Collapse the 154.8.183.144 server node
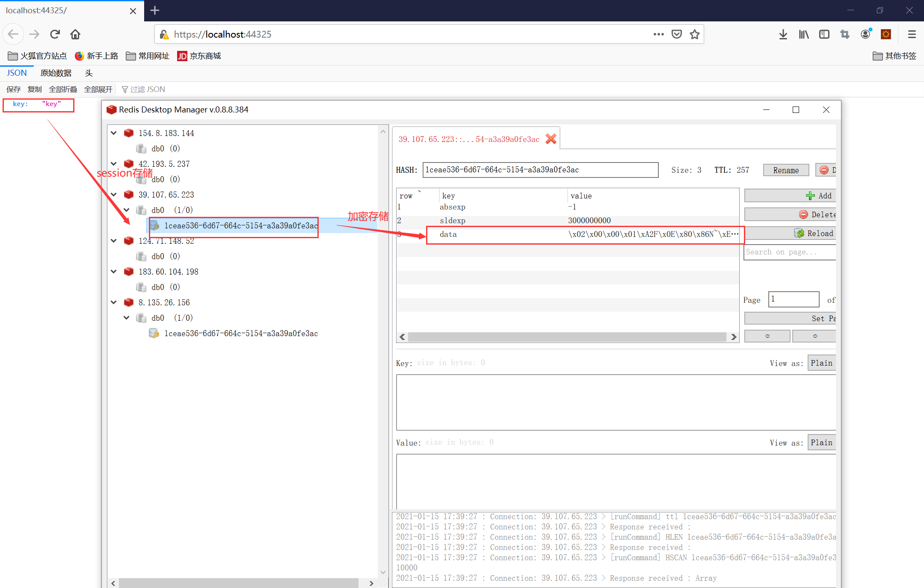The image size is (924, 588). [x=114, y=133]
